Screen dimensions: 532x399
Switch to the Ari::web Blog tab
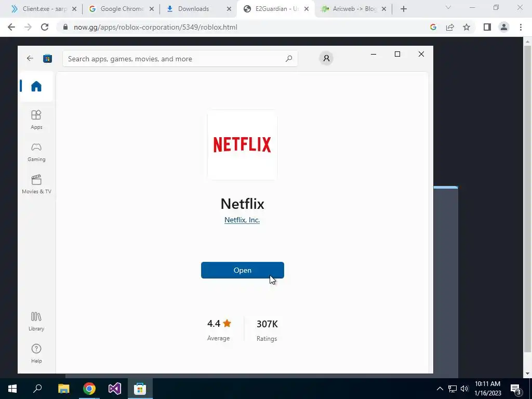point(353,9)
